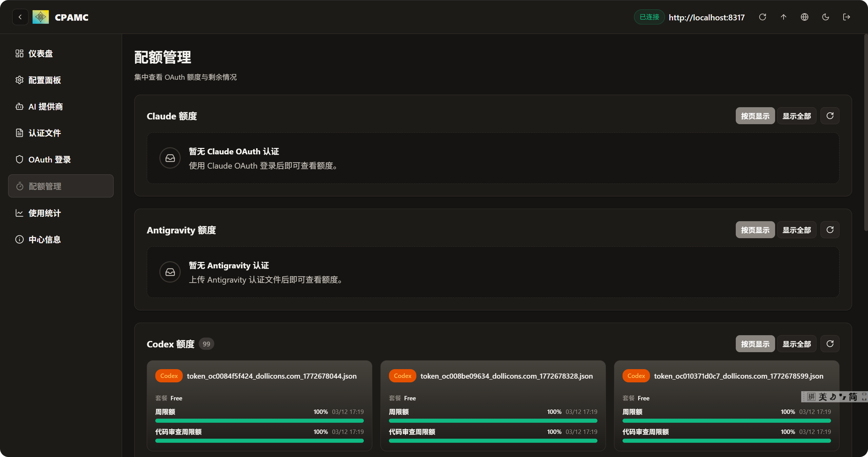The image size is (868, 457).
Task: Toggle dark mode moon icon
Action: pos(826,17)
